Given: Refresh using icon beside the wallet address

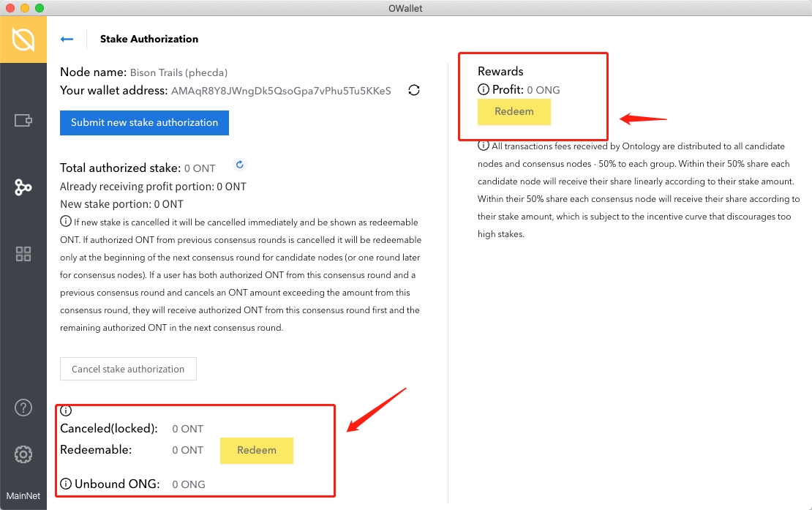Looking at the screenshot, I should coord(414,91).
